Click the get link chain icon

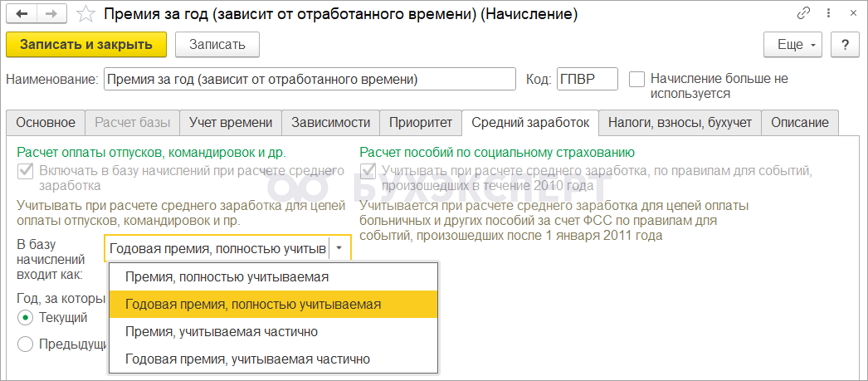tap(803, 14)
